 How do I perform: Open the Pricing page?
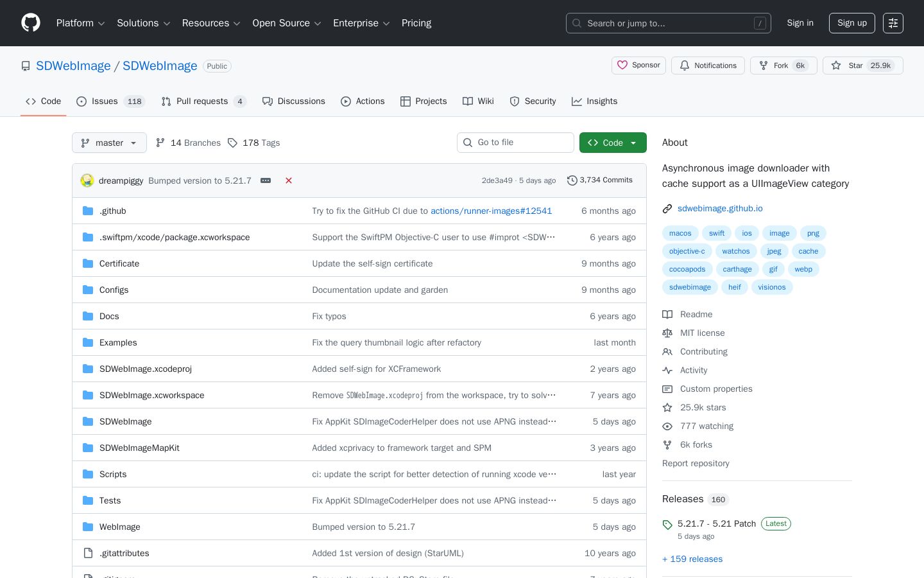416,23
